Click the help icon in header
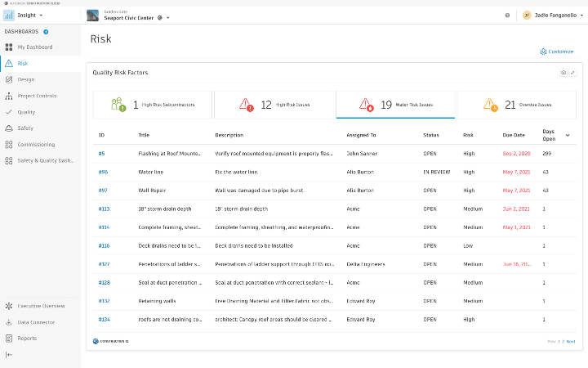 pyautogui.click(x=507, y=16)
